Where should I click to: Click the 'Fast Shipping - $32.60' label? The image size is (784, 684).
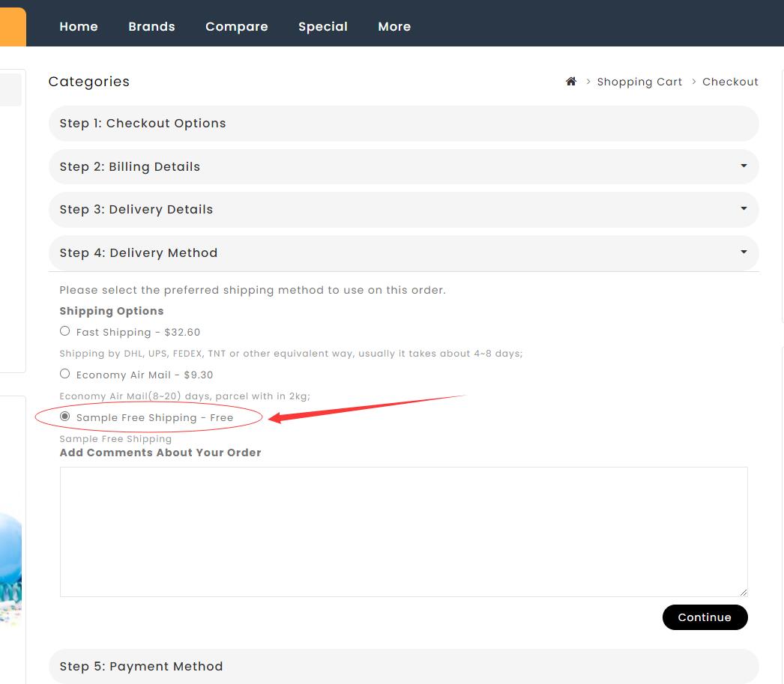tap(138, 332)
